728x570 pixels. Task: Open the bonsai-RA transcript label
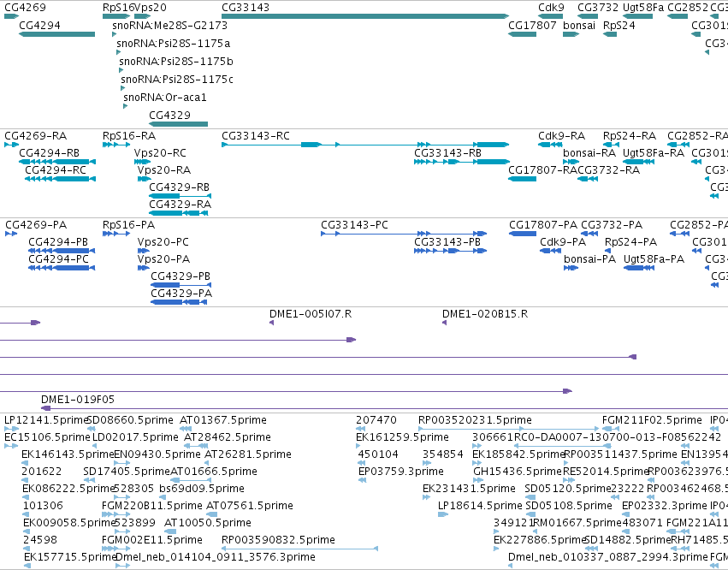(x=589, y=153)
